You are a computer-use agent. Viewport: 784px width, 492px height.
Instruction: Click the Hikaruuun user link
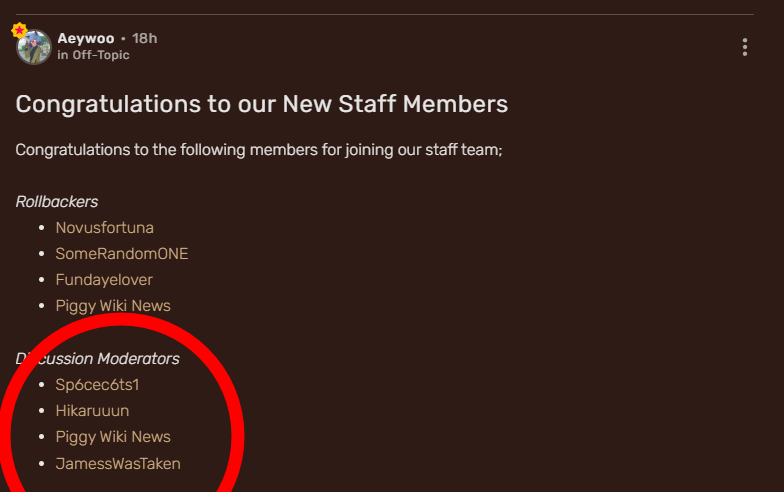(92, 410)
